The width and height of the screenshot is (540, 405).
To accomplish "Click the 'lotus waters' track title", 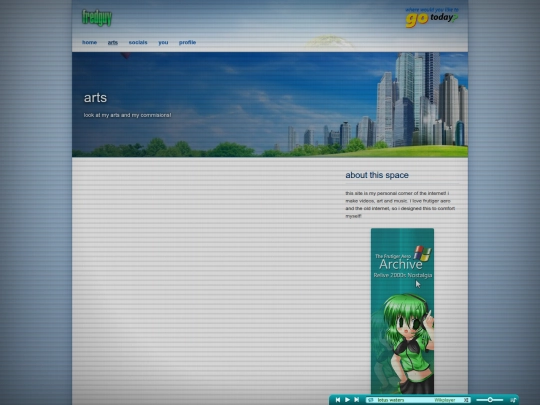I will click(391, 400).
